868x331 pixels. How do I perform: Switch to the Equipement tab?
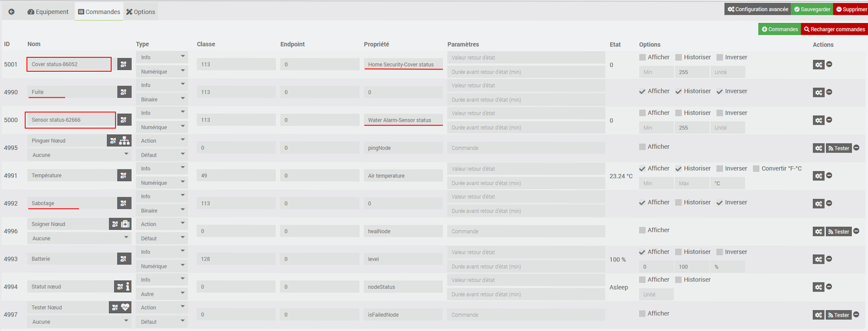point(48,12)
